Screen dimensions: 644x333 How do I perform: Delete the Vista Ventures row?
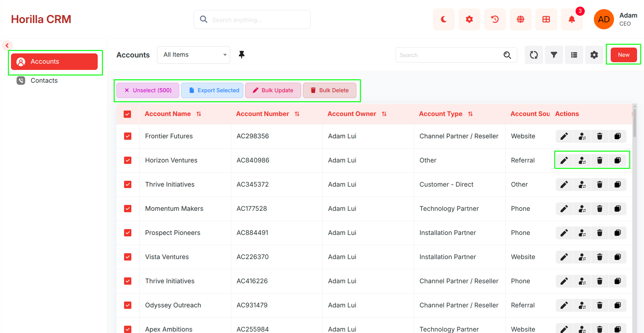click(x=600, y=257)
